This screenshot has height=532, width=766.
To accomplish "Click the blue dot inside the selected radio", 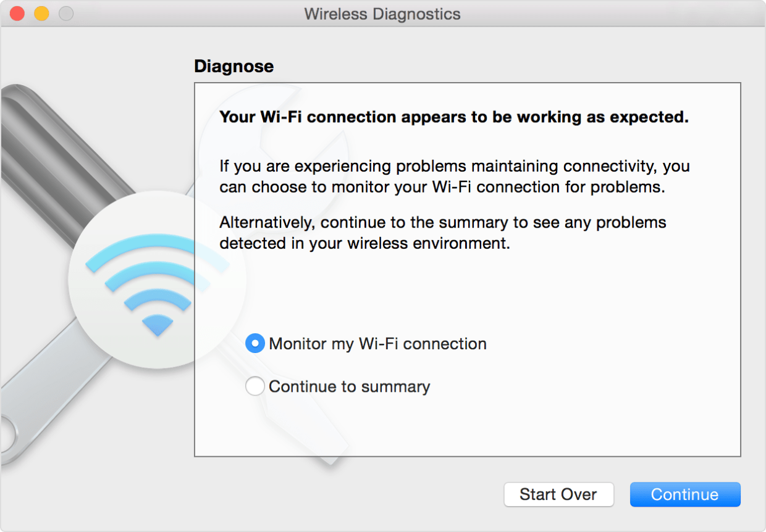I will click(255, 343).
